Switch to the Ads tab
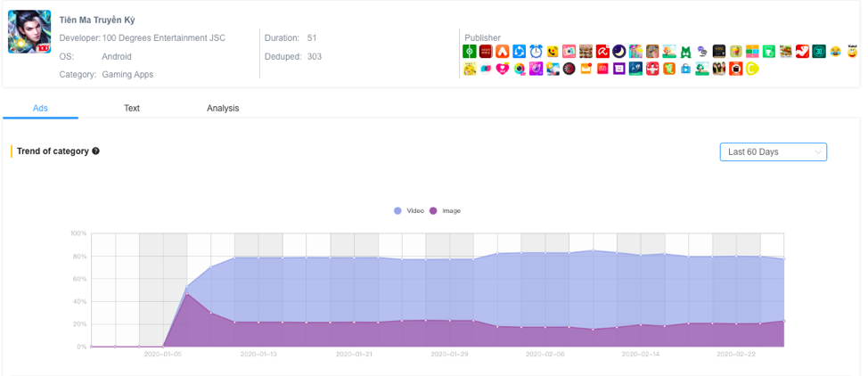The height and width of the screenshot is (376, 868). coord(40,108)
